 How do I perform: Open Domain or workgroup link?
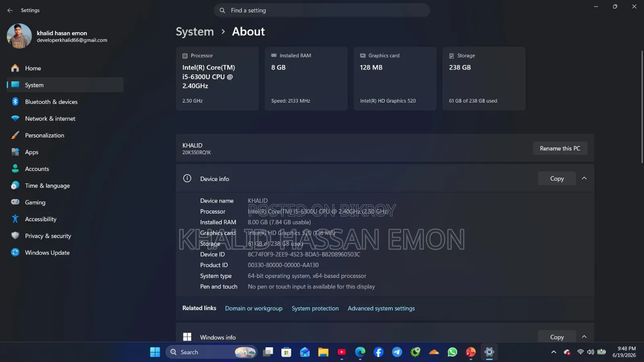pos(254,309)
